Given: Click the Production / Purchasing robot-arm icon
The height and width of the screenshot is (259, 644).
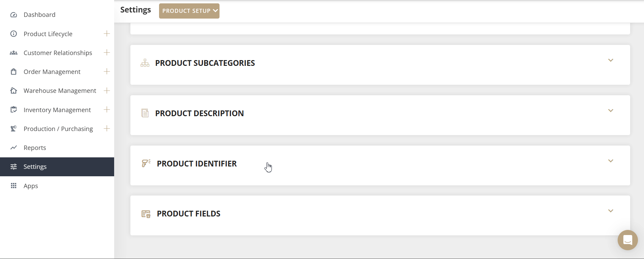Looking at the screenshot, I should [14, 129].
